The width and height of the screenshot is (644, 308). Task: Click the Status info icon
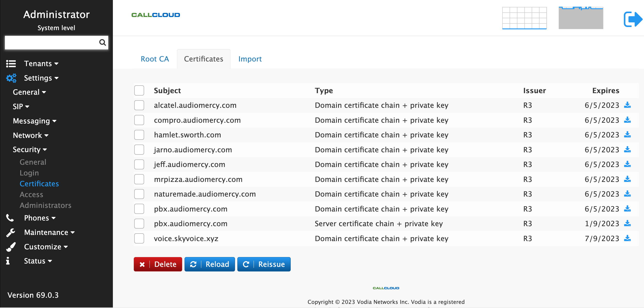[8, 261]
